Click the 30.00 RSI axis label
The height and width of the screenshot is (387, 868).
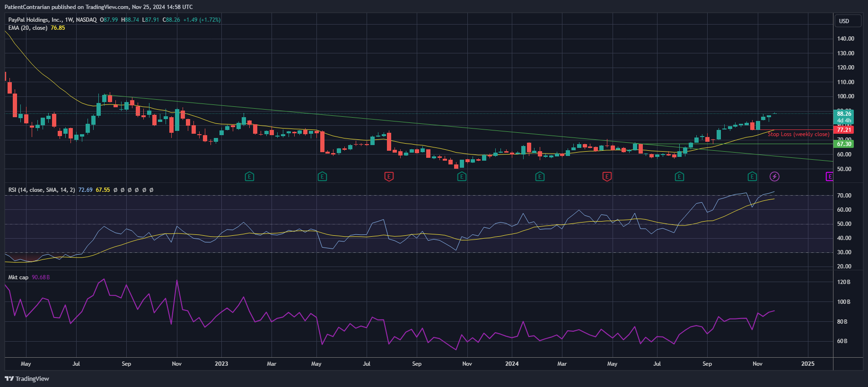[844, 252]
